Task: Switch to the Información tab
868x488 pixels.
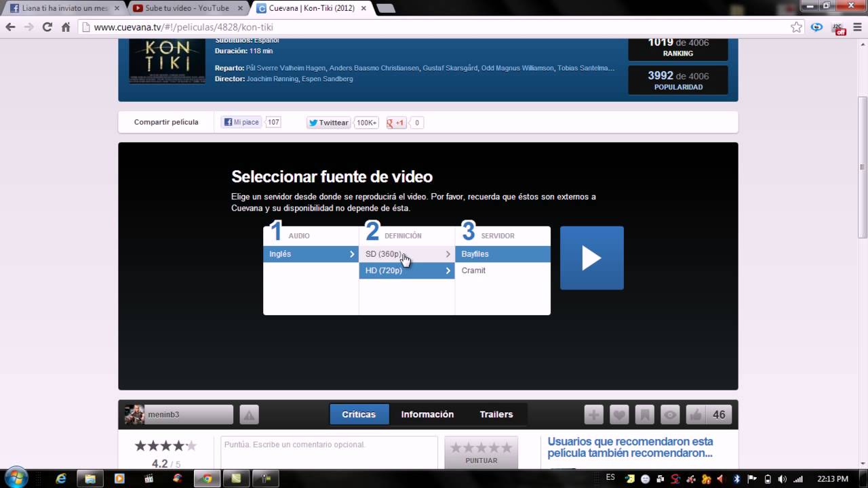Action: (x=427, y=414)
